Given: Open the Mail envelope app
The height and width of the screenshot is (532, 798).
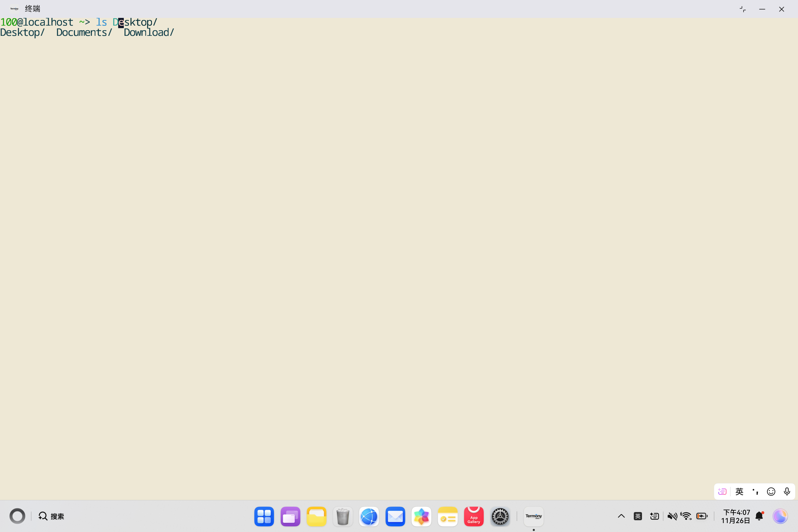Looking at the screenshot, I should point(395,516).
